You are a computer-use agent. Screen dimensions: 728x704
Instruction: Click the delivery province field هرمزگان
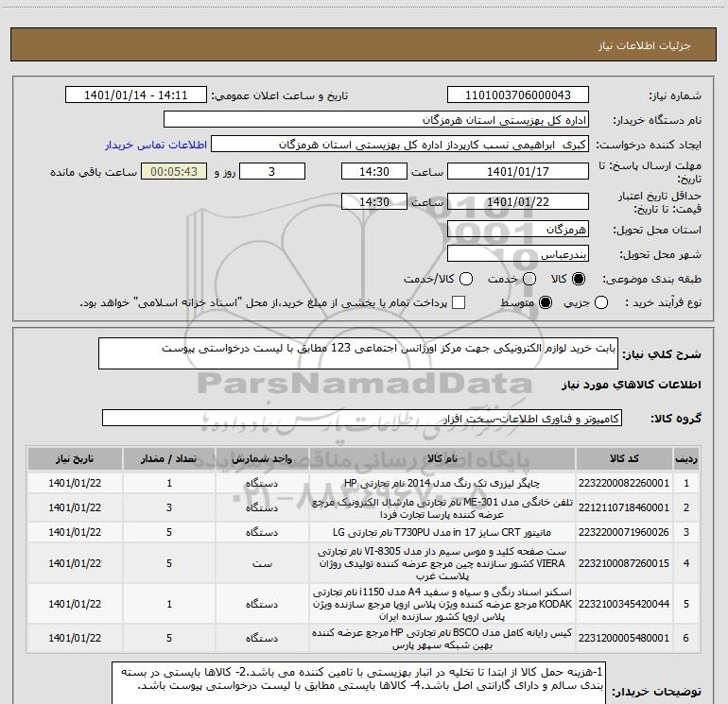pos(518,230)
